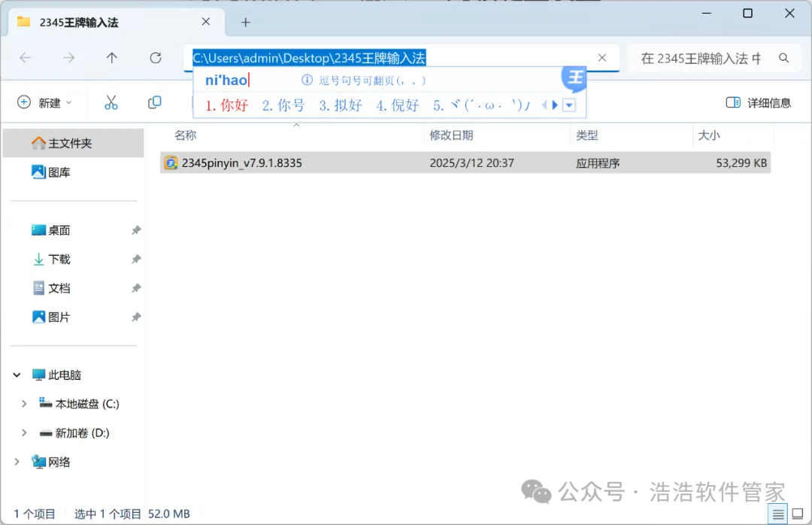The image size is (812, 525).
Task: Choose candidate 4. 倪好
Action: (397, 105)
